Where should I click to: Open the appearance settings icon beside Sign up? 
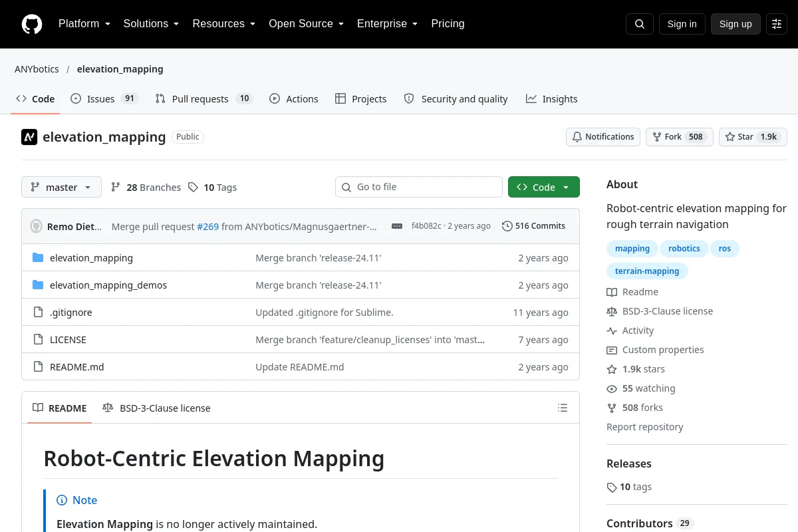click(776, 24)
